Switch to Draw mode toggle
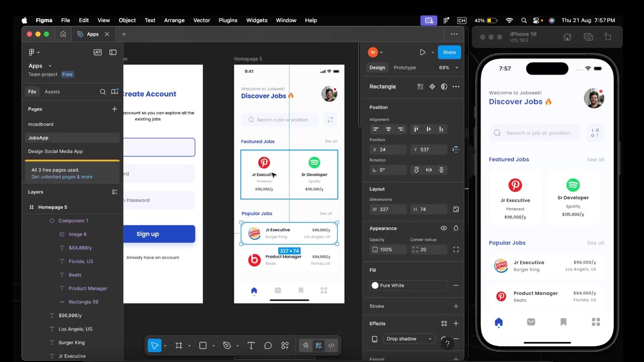This screenshot has height=362, width=644. pos(305,345)
